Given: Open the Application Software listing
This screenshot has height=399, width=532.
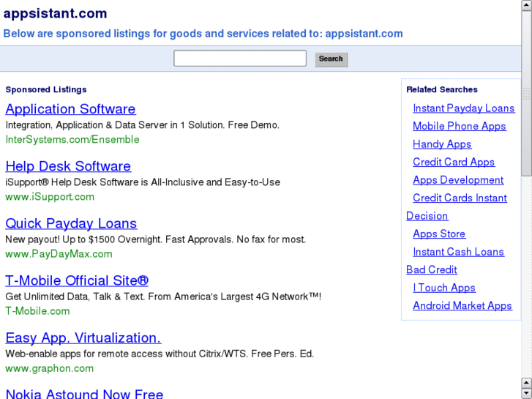Looking at the screenshot, I should 70,109.
